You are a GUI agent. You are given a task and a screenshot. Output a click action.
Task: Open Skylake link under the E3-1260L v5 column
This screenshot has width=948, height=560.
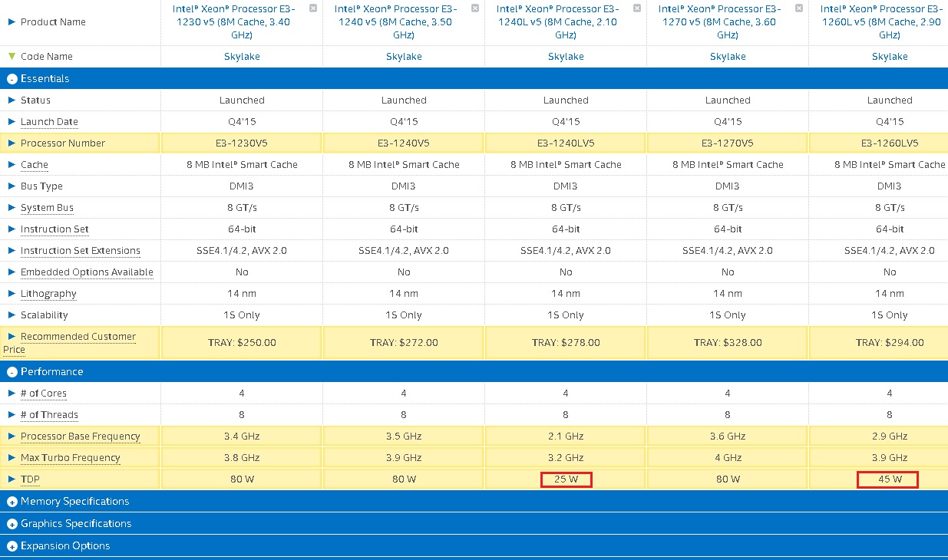point(890,57)
